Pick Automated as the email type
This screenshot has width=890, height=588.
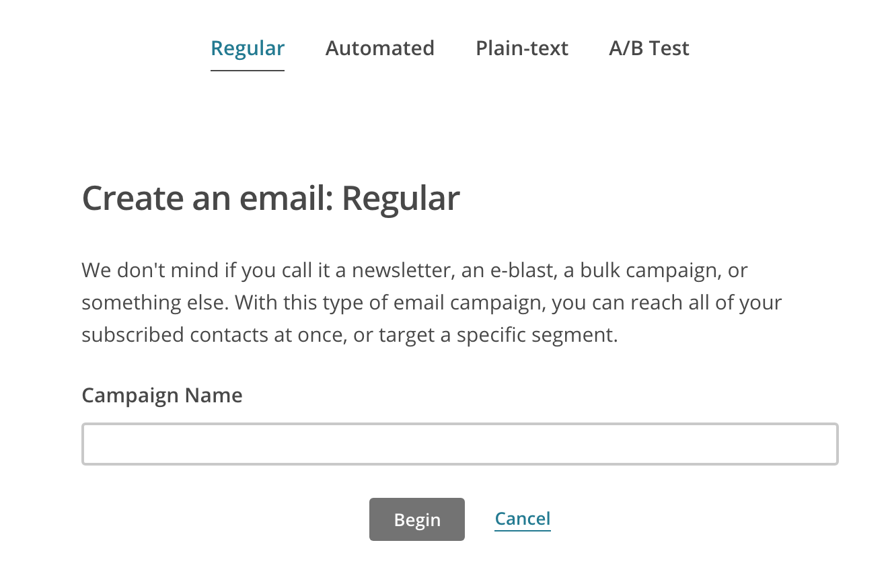pyautogui.click(x=379, y=48)
